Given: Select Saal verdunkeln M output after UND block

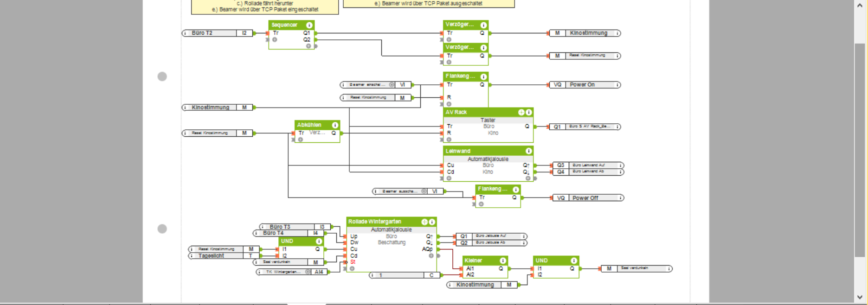Looking at the screenshot, I should (x=637, y=269).
